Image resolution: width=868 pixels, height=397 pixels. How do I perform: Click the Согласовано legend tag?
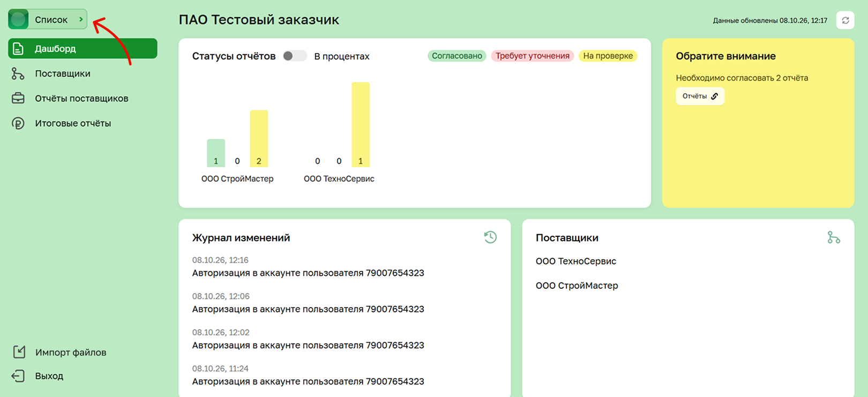(457, 56)
